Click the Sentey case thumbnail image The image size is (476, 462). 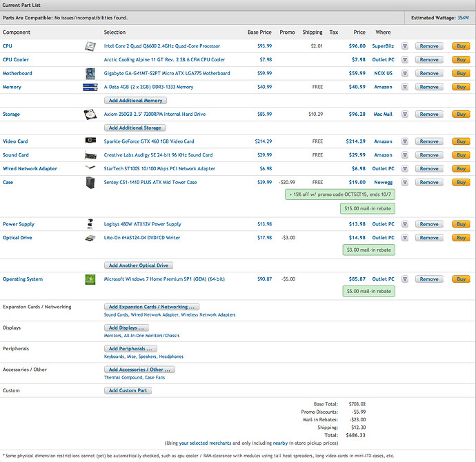pos(90,183)
